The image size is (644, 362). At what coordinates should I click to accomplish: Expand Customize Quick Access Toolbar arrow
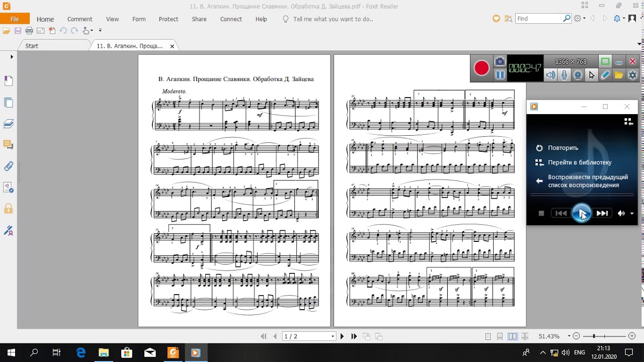click(x=100, y=30)
